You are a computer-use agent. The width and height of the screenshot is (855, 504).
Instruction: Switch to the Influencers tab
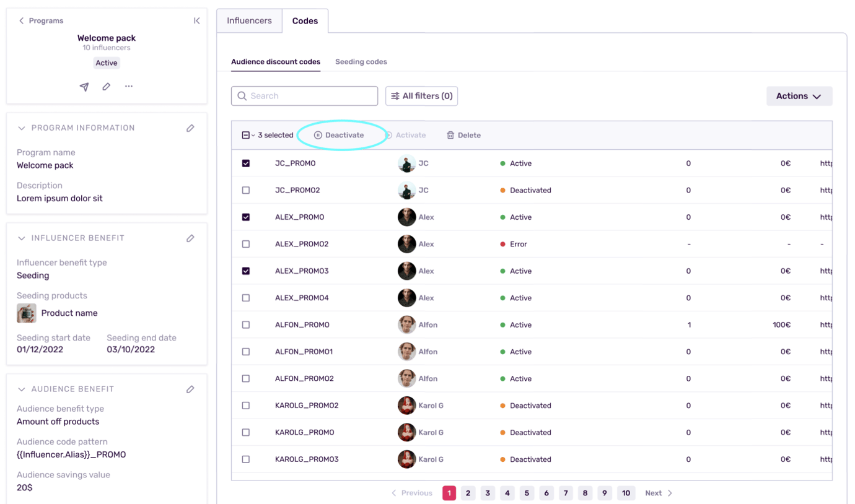[248, 20]
